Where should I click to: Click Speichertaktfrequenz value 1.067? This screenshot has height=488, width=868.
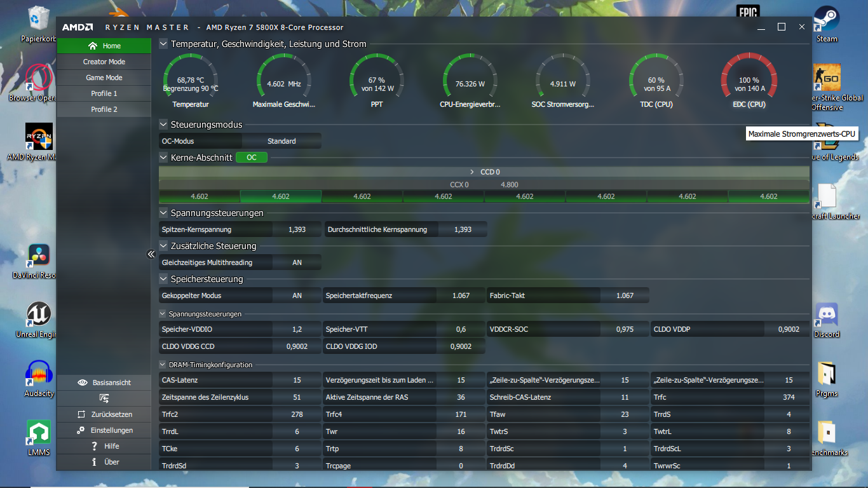461,295
